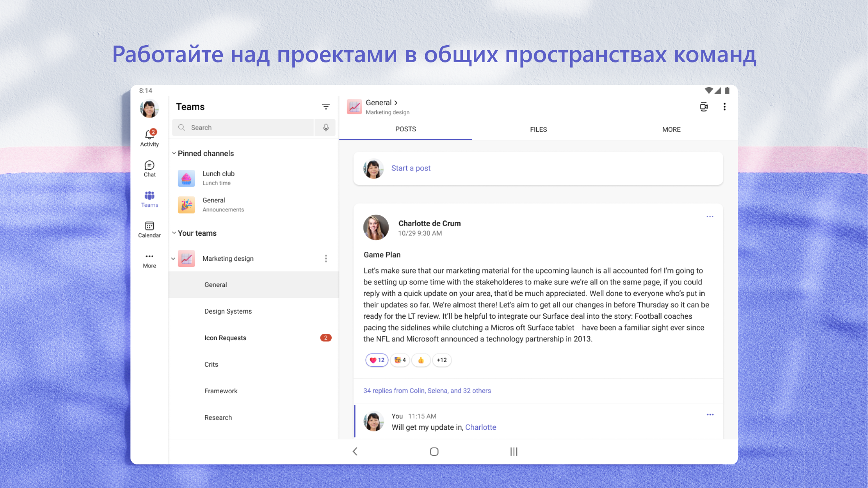
Task: Tap the Android recent apps button
Action: pyautogui.click(x=514, y=451)
